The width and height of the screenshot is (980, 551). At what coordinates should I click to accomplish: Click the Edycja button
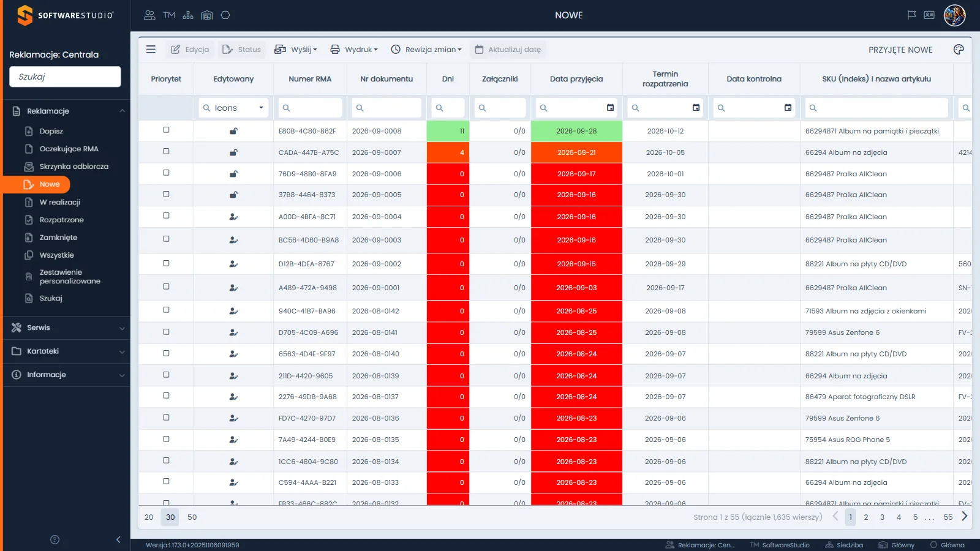190,50
